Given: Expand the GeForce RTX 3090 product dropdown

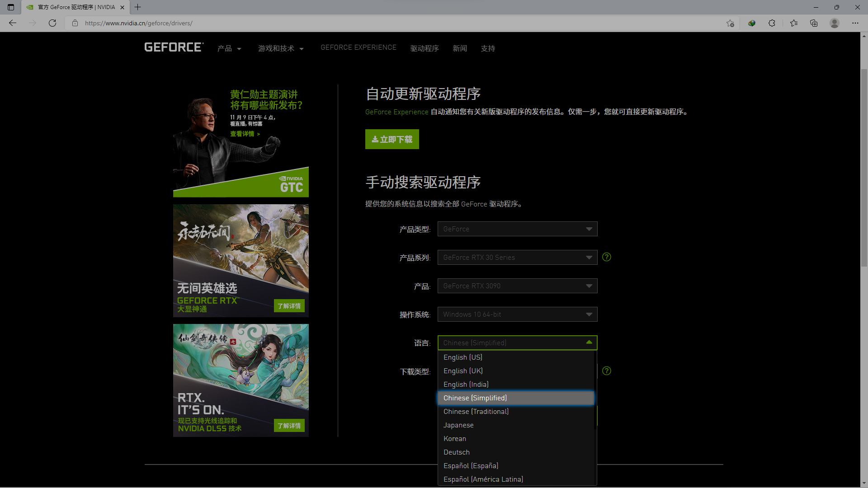Looking at the screenshot, I should point(517,286).
